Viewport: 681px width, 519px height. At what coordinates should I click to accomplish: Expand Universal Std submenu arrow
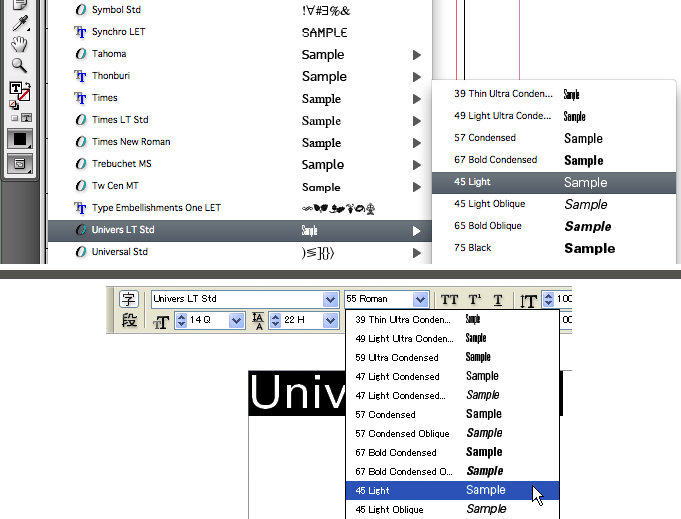417,253
